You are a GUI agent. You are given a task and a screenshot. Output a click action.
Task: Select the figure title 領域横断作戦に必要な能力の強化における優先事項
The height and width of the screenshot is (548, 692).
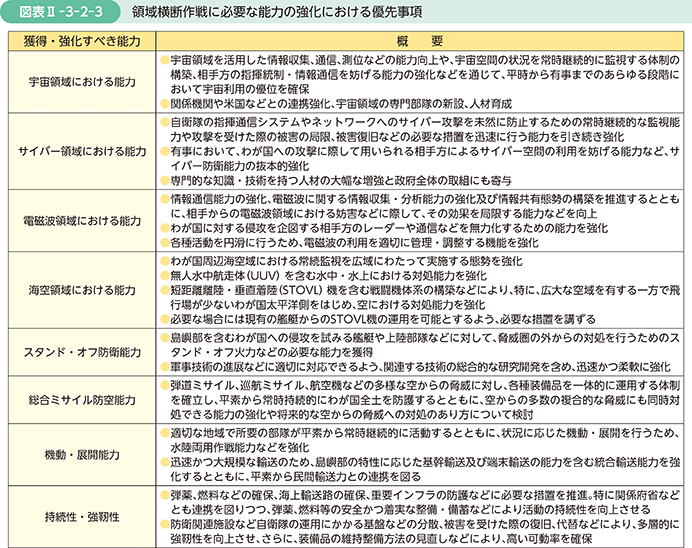(277, 12)
